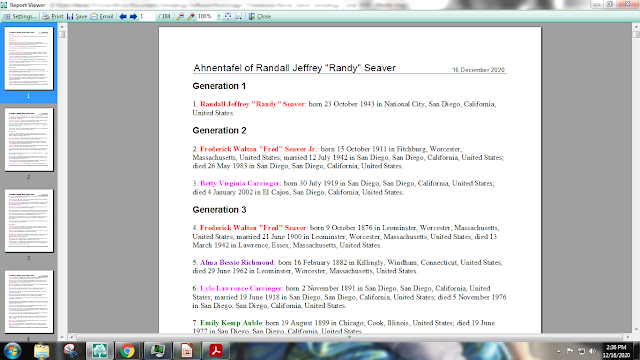Open the volume control icon

coord(593,351)
